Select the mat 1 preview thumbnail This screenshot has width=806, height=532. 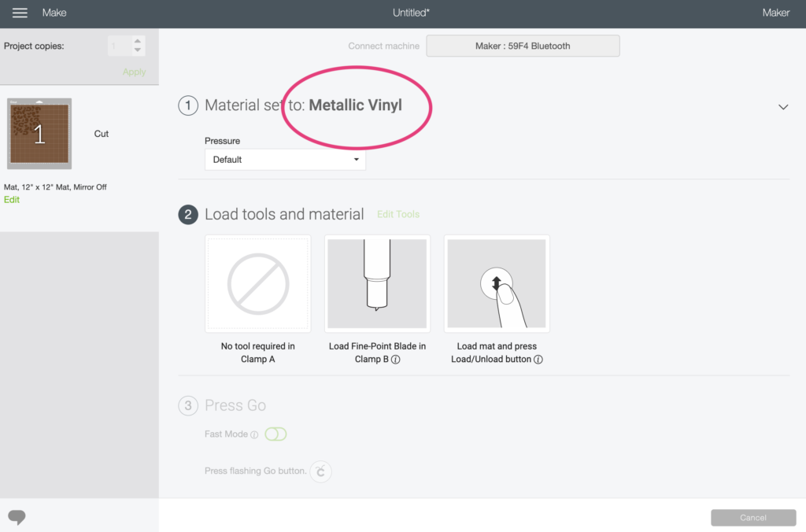click(x=39, y=134)
